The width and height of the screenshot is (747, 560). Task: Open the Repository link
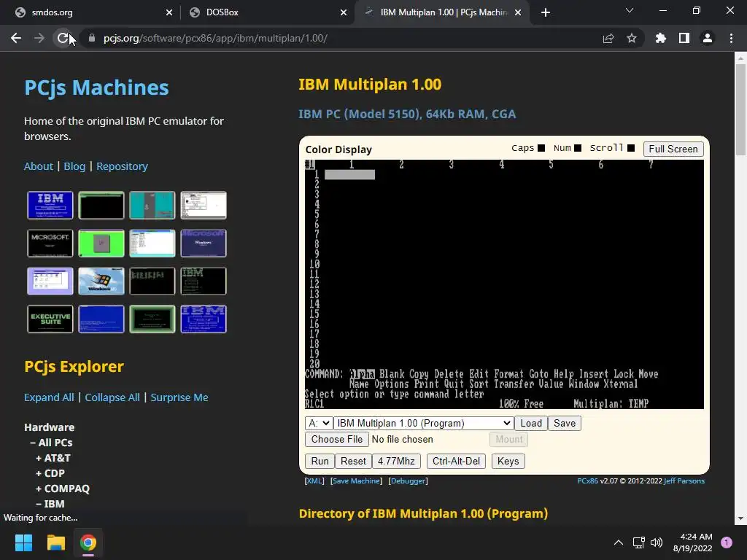coord(122,166)
